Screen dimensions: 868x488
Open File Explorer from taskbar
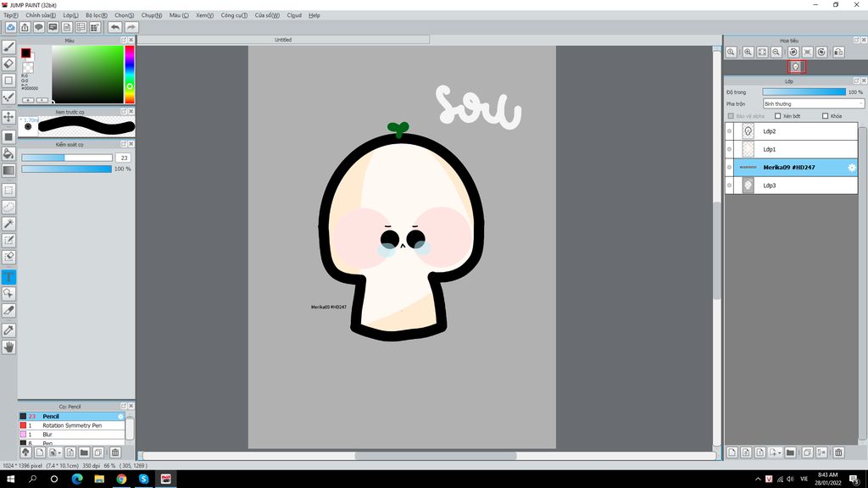(x=99, y=479)
